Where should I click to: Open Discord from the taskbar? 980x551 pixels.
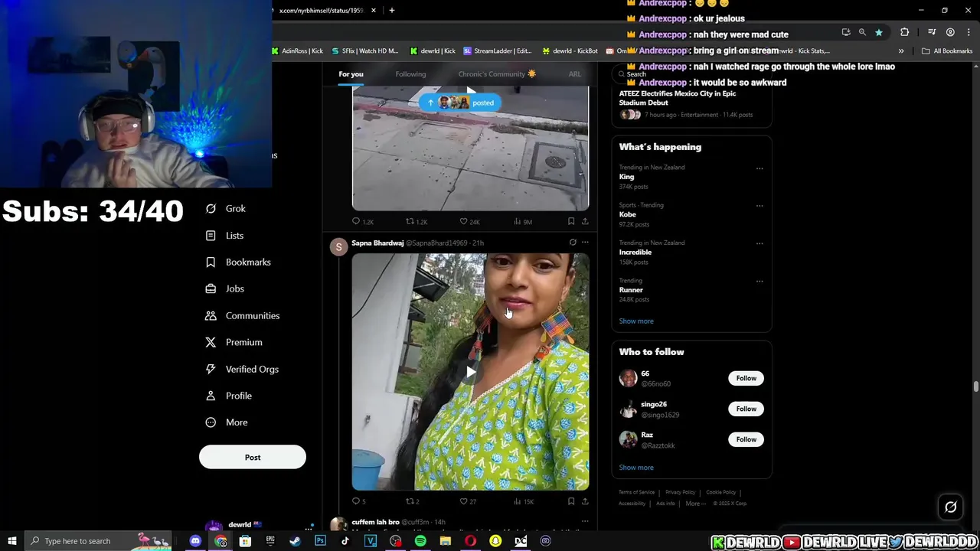pyautogui.click(x=195, y=541)
